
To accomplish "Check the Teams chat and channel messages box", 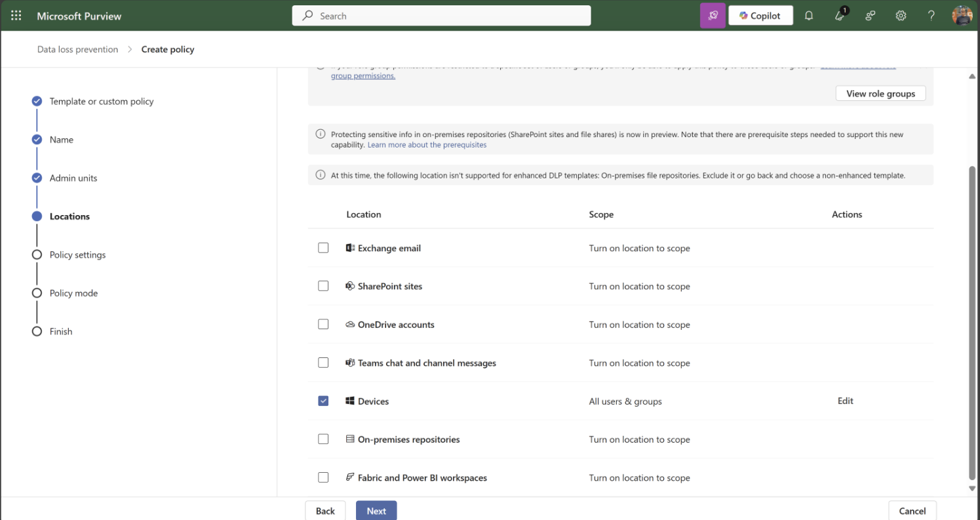I will pyautogui.click(x=323, y=363).
